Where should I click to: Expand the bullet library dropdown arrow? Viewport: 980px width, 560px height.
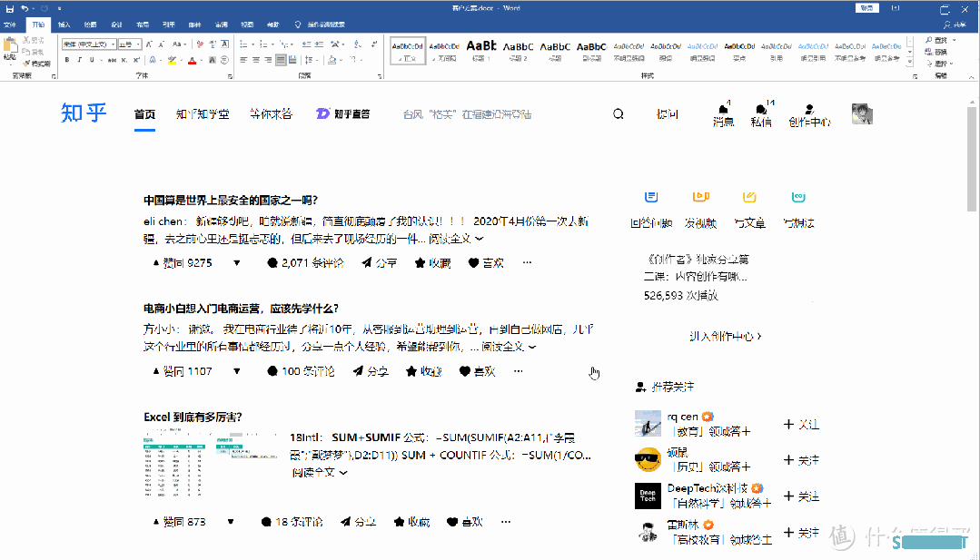[x=253, y=44]
